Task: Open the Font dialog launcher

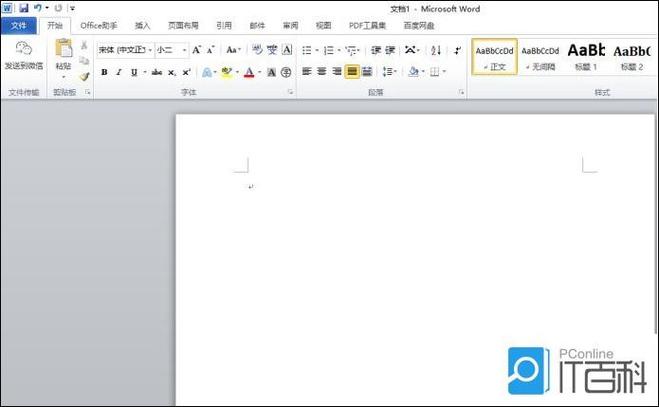Action: coord(290,92)
